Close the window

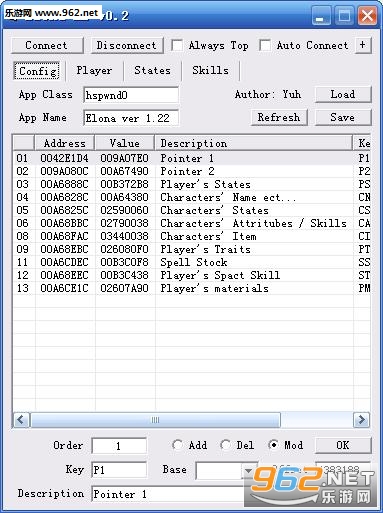pos(368,16)
